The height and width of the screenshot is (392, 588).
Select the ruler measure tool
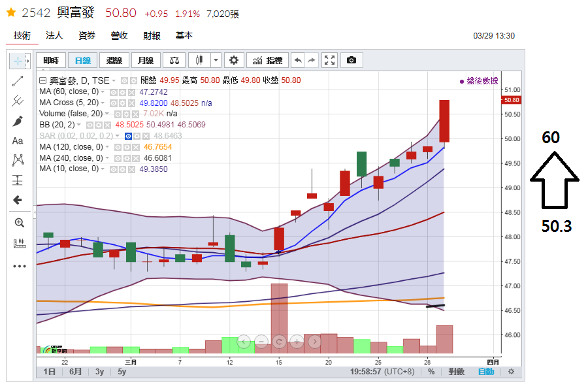pyautogui.click(x=19, y=243)
